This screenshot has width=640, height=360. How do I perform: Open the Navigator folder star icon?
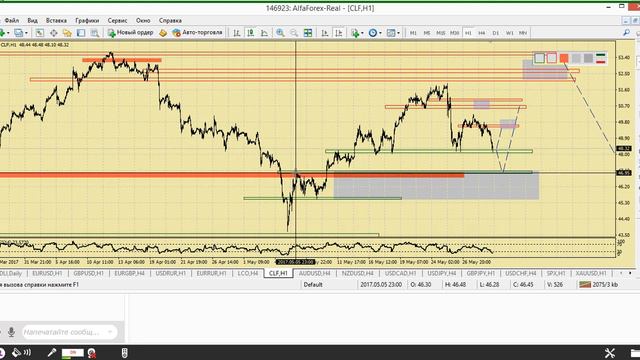click(x=67, y=33)
